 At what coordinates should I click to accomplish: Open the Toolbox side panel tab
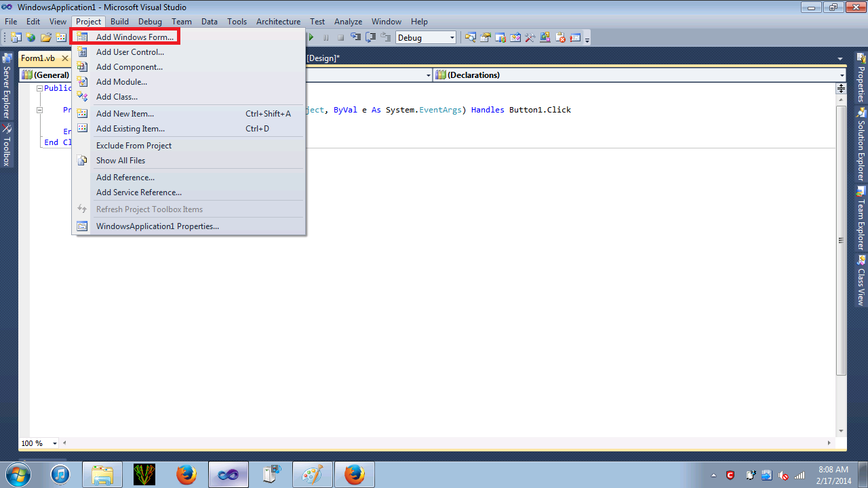click(7, 145)
